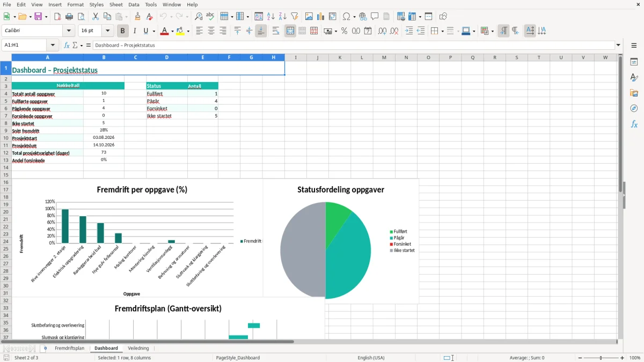This screenshot has width=644, height=362.
Task: Toggle Center Horizontally alignment
Action: (x=211, y=31)
